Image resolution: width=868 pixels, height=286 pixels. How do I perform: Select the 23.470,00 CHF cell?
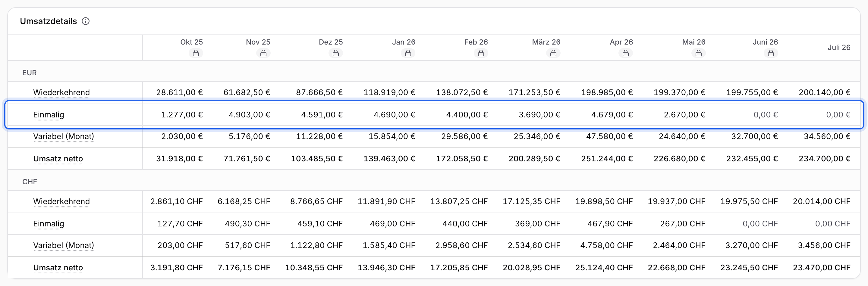click(x=822, y=268)
